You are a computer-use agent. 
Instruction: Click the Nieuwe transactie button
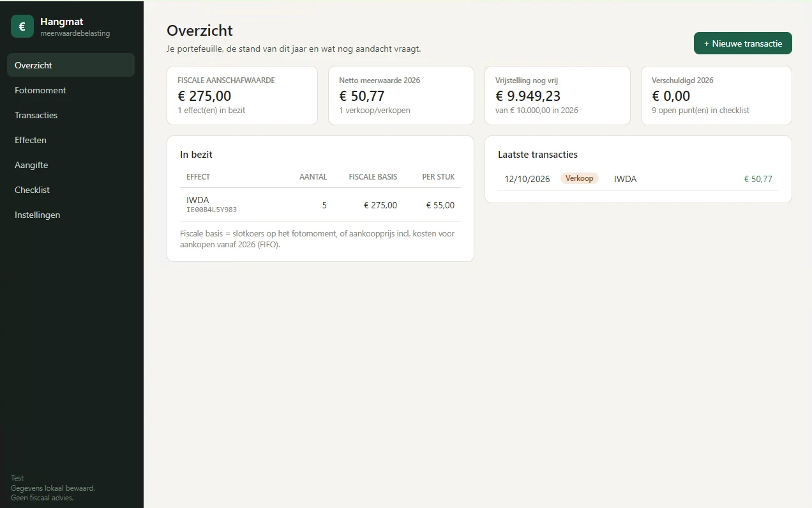(x=743, y=43)
